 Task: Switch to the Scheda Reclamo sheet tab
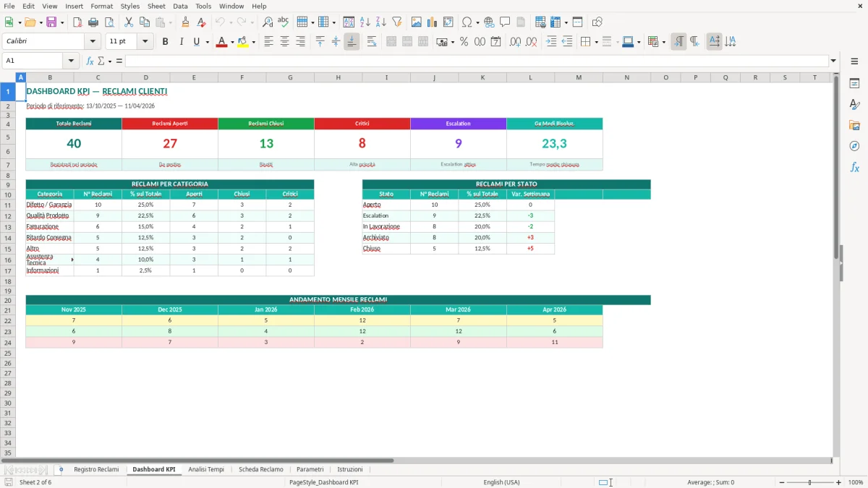(x=261, y=469)
